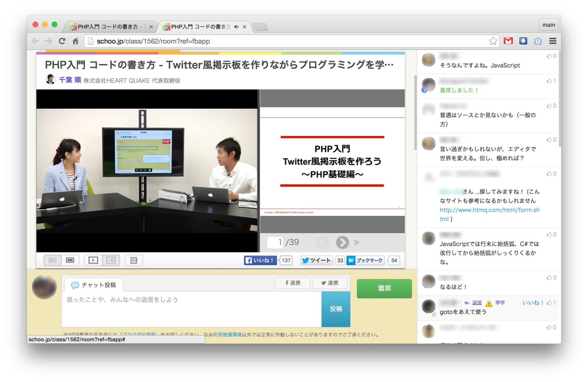Click the camera screenshot extension icon
The width and height of the screenshot is (588, 382).
pyautogui.click(x=538, y=41)
